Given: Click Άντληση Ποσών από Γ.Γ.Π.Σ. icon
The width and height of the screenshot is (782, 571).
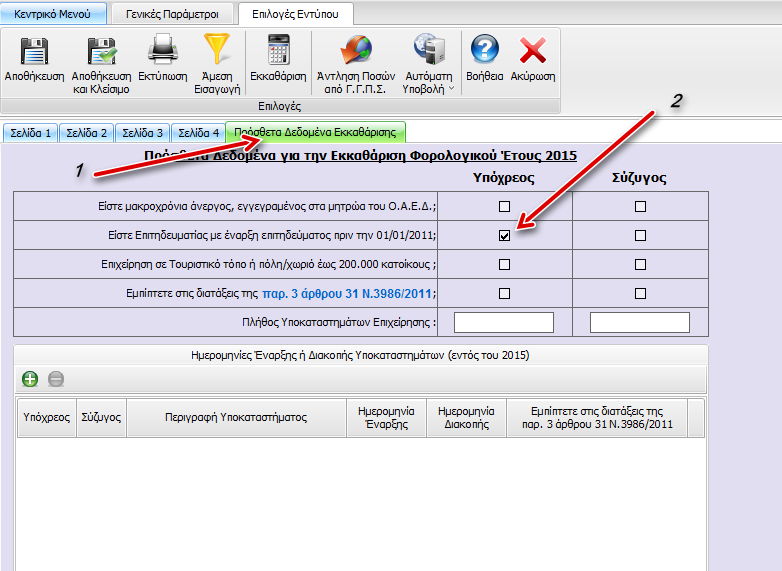Looking at the screenshot, I should [355, 52].
